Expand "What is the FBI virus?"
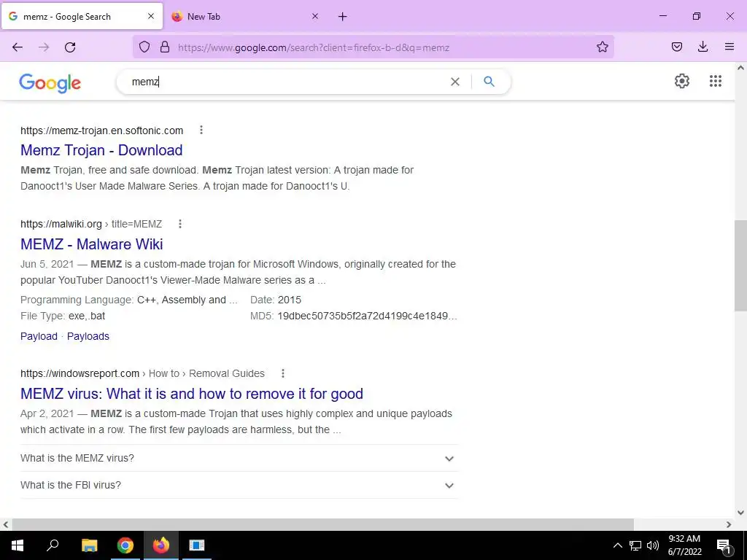Viewport: 747px width, 560px height. (x=239, y=485)
